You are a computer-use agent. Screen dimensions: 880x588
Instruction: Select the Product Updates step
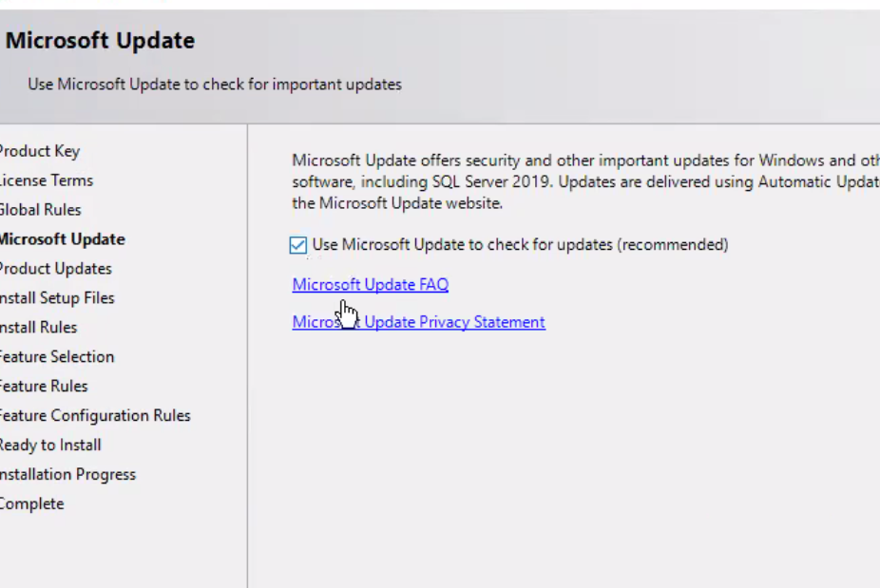(x=53, y=268)
